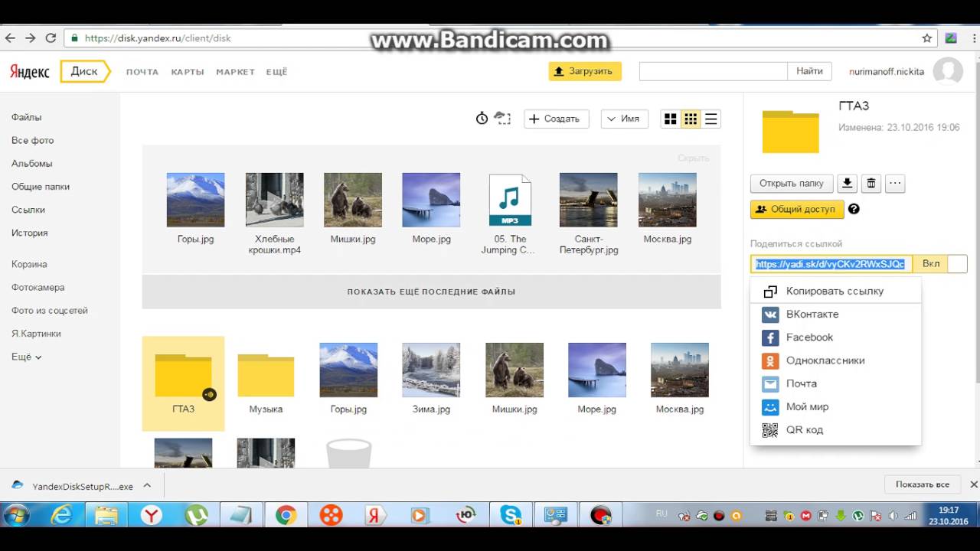Click the Найти search button
Image resolution: width=980 pixels, height=551 pixels.
[809, 71]
